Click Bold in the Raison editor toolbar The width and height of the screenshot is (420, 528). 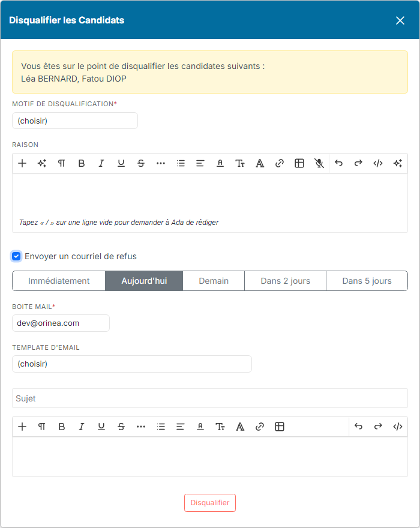(81, 163)
